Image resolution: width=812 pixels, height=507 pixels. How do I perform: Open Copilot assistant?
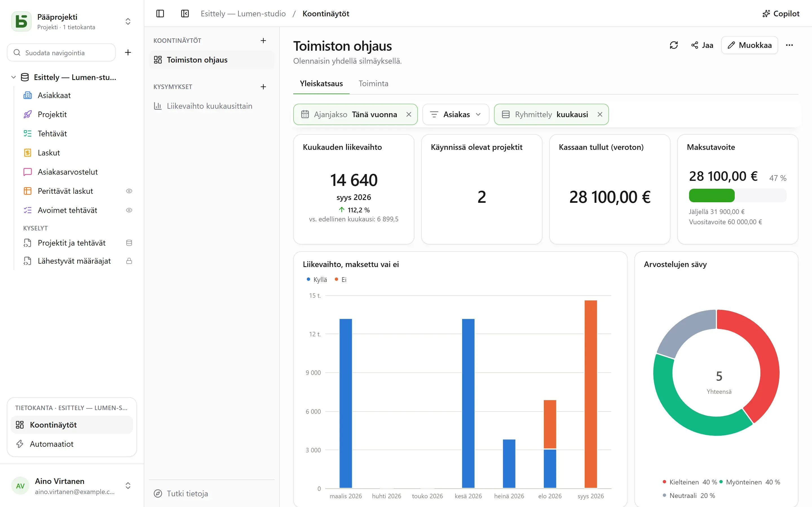point(781,14)
